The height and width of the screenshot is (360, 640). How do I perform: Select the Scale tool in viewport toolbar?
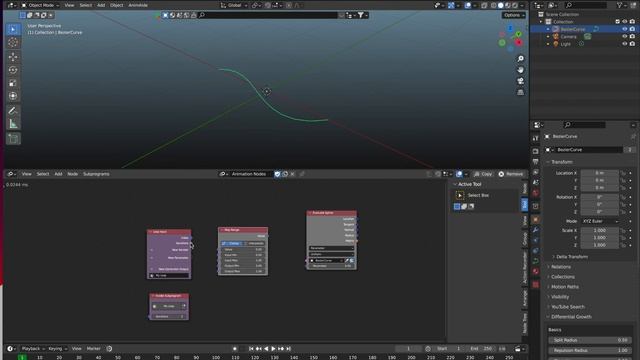(x=13, y=83)
